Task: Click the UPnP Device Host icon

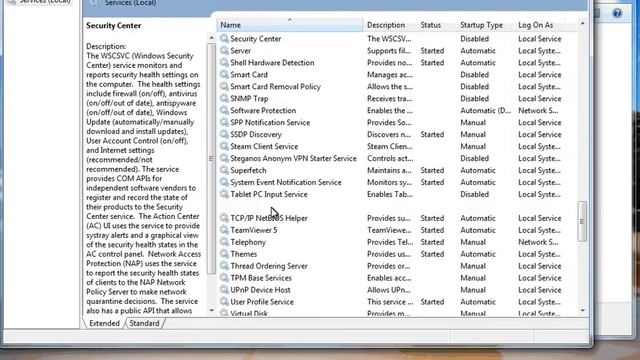Action: 224,290
